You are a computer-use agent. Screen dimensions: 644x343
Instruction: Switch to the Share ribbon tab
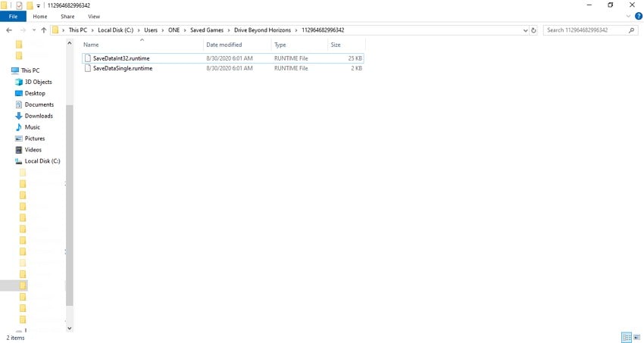click(x=67, y=17)
